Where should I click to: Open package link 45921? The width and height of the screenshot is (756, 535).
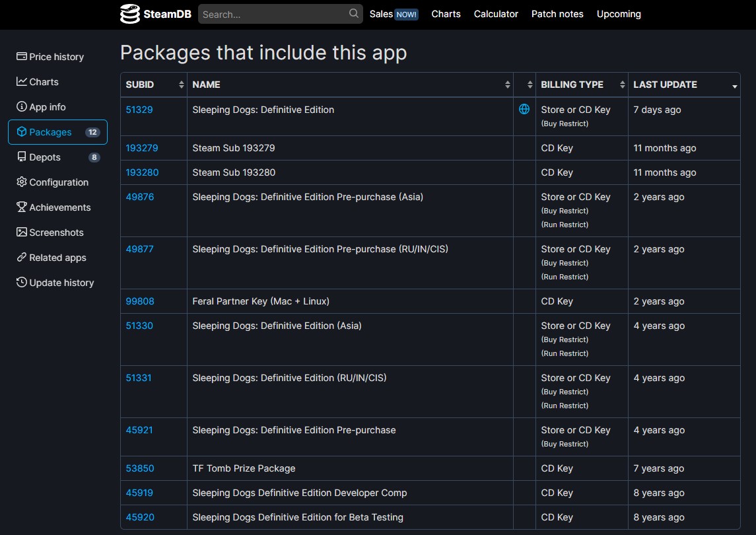pos(139,430)
